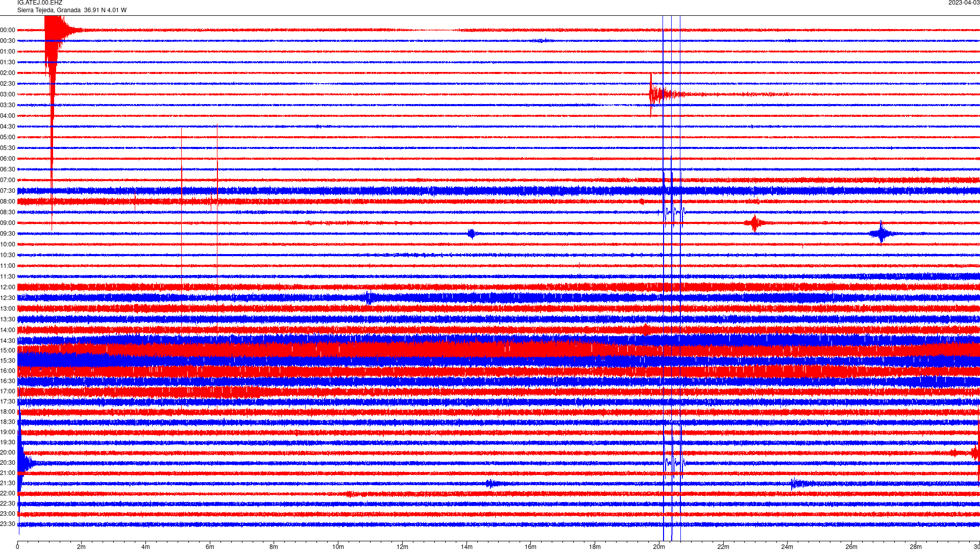Select the 03:30 time row label
This screenshot has width=980, height=551.
(x=8, y=105)
